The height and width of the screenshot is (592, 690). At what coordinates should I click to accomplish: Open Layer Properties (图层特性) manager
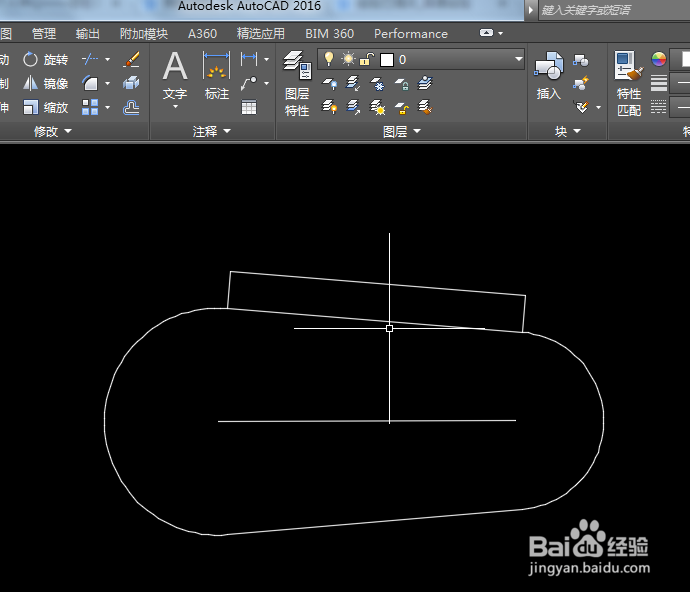[x=297, y=84]
